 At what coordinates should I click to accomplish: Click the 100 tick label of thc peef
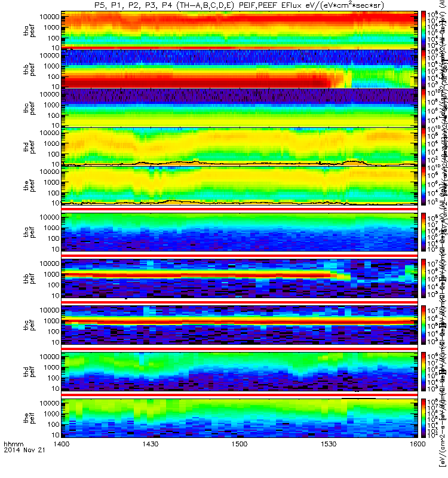click(53, 115)
